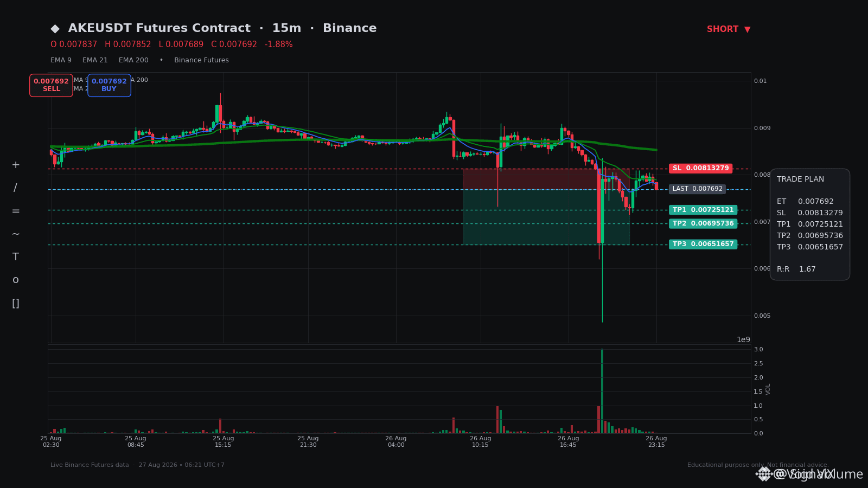Click the Binance Futures source label

201,60
